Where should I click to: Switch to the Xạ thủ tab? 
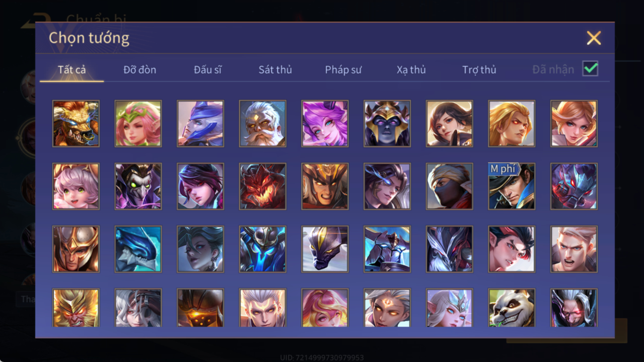[411, 70]
